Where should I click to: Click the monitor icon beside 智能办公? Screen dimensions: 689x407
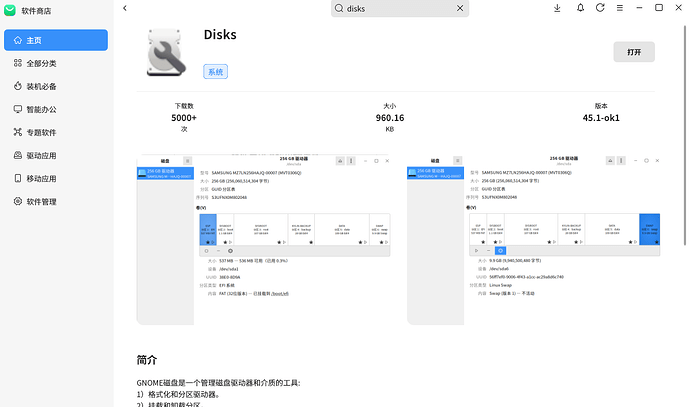pos(18,109)
